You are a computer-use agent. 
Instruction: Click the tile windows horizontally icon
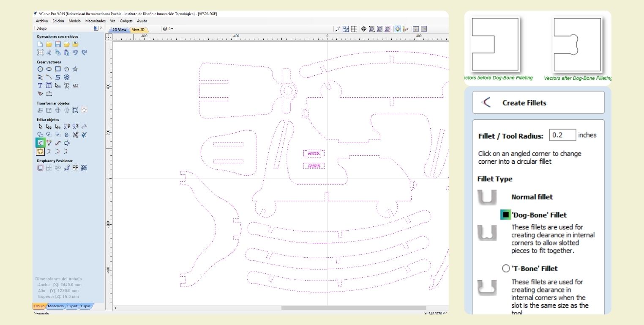click(x=416, y=29)
